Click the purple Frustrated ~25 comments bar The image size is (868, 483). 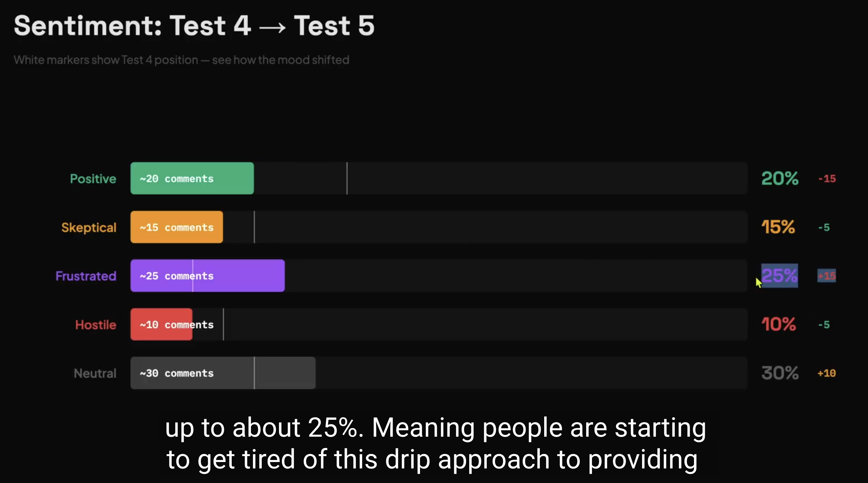[x=208, y=276]
